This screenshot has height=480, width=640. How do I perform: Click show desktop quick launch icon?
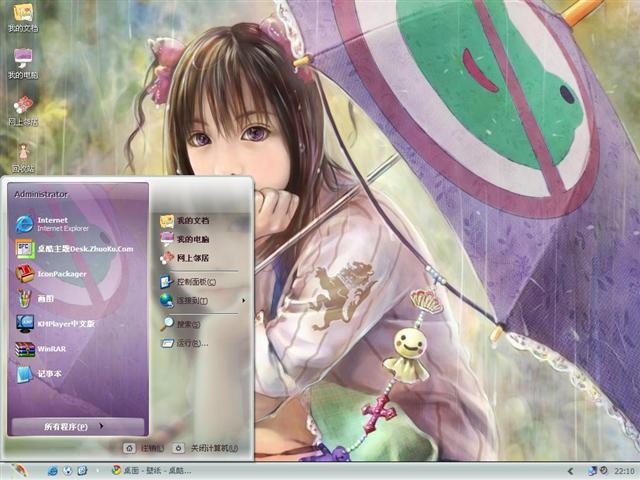(x=82, y=471)
